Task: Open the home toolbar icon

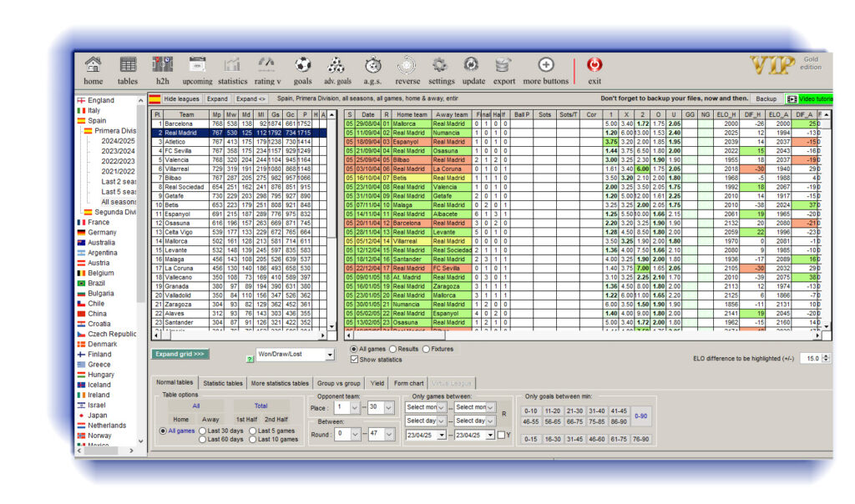Action: click(93, 65)
